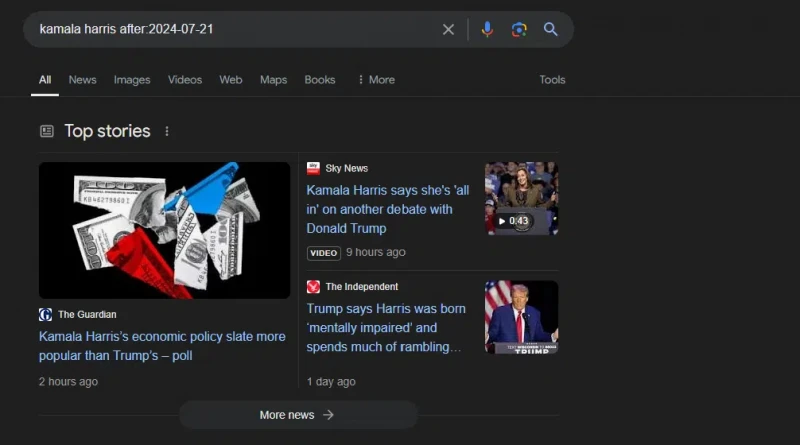
Task: Clear the search query with the X icon
Action: (448, 30)
